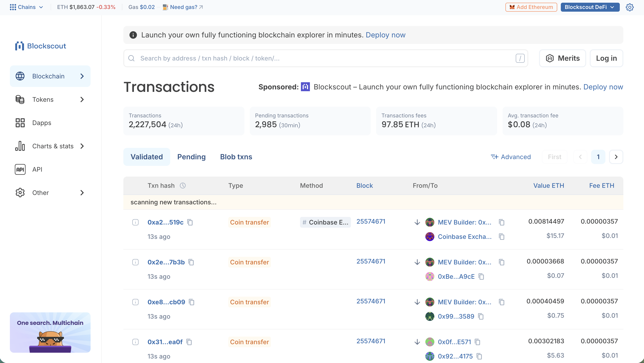Switch to the Validated tab
This screenshot has width=644, height=363.
(x=147, y=157)
